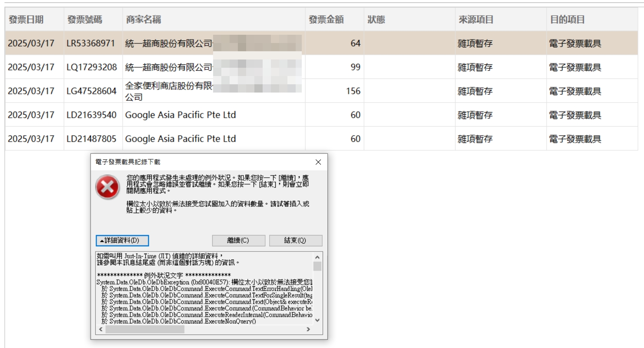
Task: Click the 狀態 column header
Action: coord(410,20)
